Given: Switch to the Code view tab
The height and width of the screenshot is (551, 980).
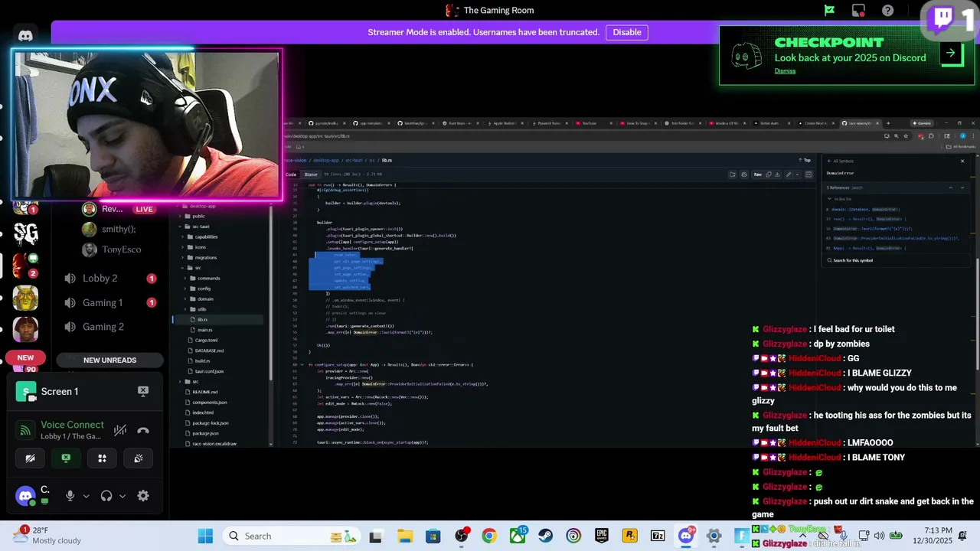Looking at the screenshot, I should (x=291, y=174).
